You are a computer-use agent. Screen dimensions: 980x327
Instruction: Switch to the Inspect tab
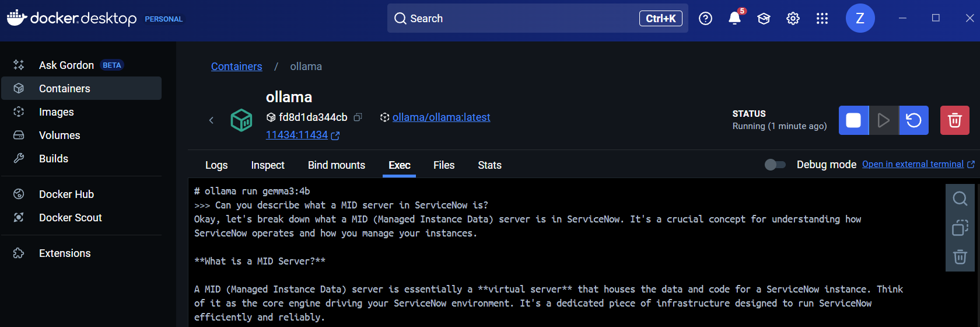[268, 165]
